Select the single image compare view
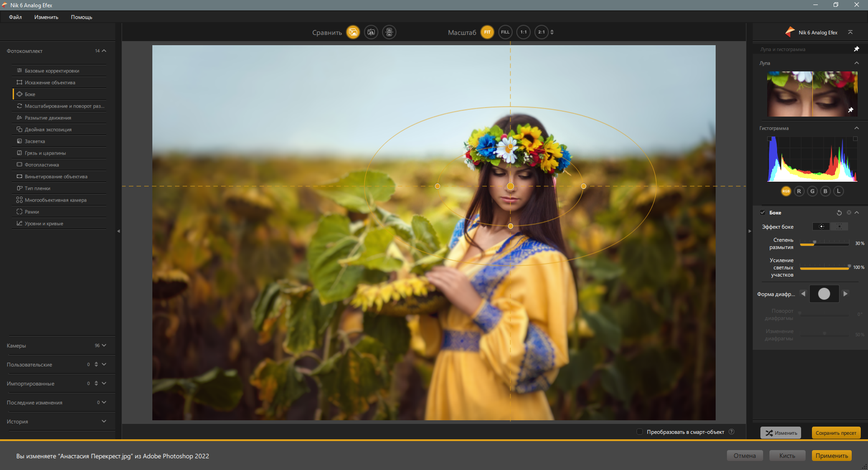The image size is (868, 470). coord(353,32)
